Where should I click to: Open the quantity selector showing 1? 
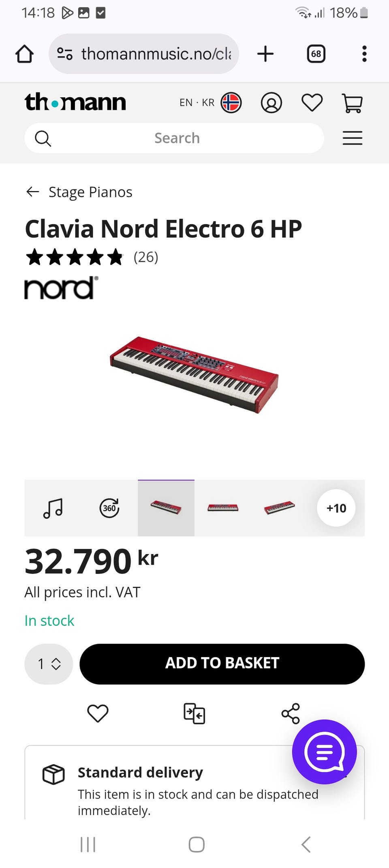(49, 664)
